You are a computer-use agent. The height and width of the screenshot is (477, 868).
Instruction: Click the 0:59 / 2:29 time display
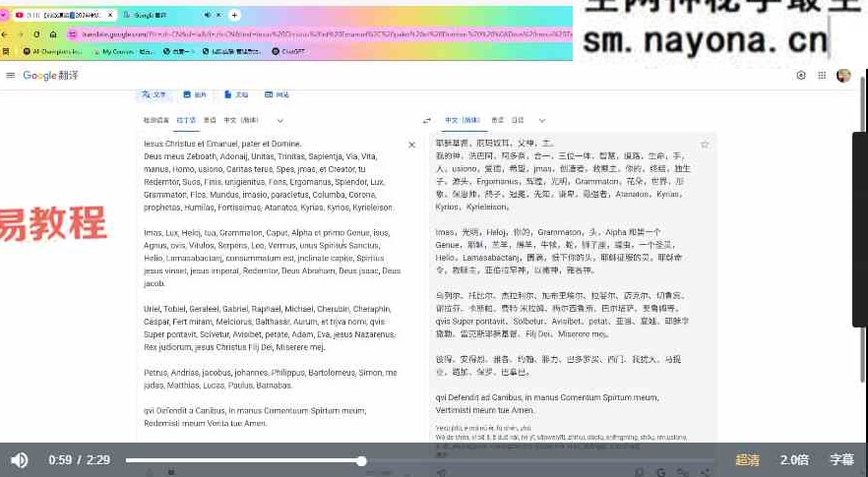(79, 460)
